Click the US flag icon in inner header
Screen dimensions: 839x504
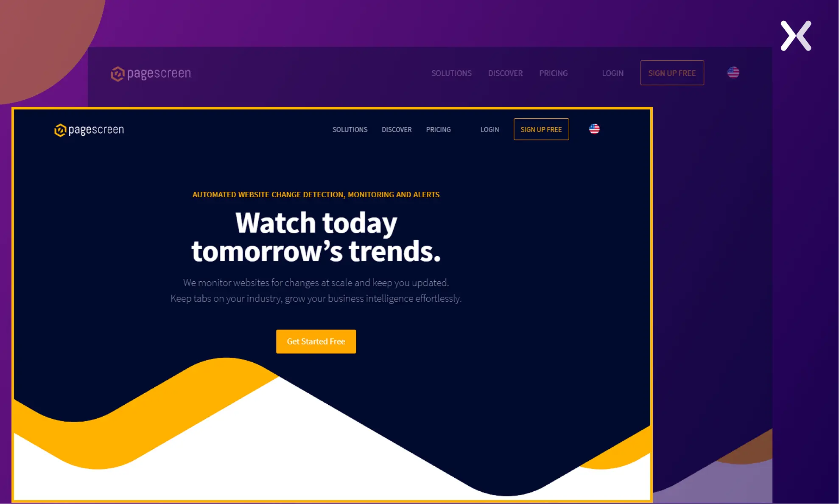click(x=593, y=129)
